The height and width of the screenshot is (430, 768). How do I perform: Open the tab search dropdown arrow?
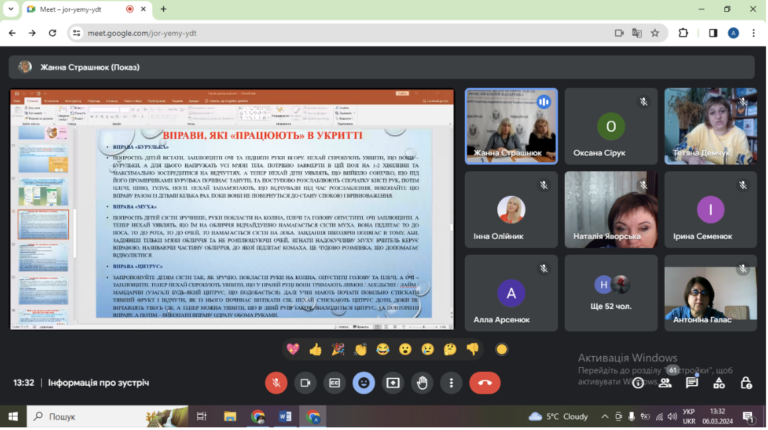pyautogui.click(x=11, y=9)
